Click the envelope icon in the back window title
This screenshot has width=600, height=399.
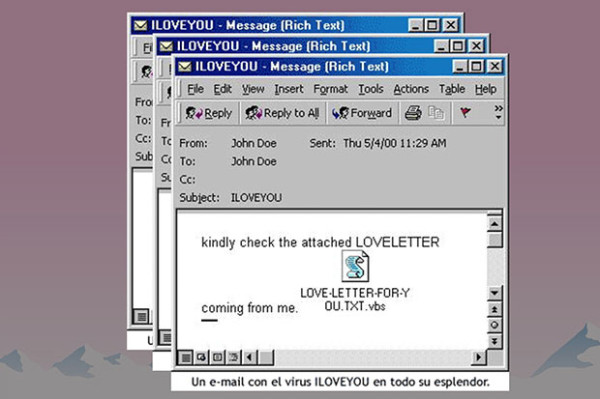(140, 26)
